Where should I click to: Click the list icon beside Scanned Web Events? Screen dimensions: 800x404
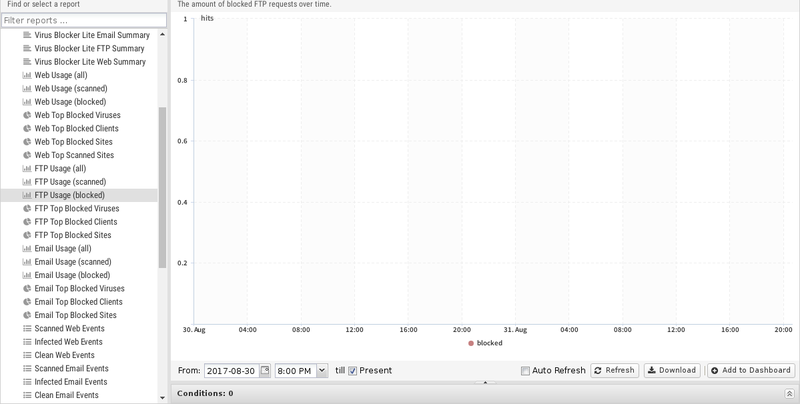[x=27, y=329]
